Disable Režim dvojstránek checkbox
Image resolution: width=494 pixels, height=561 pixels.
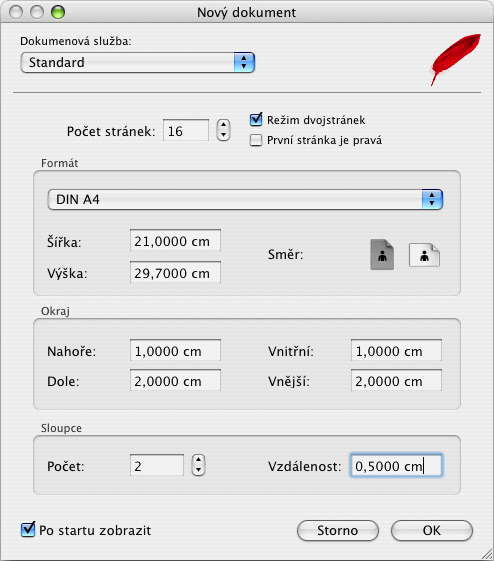click(256, 119)
